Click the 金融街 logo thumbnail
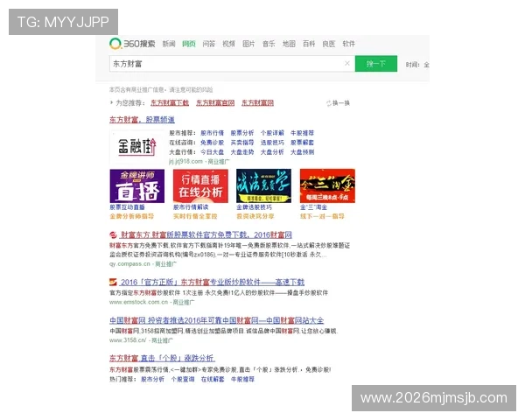 click(137, 147)
